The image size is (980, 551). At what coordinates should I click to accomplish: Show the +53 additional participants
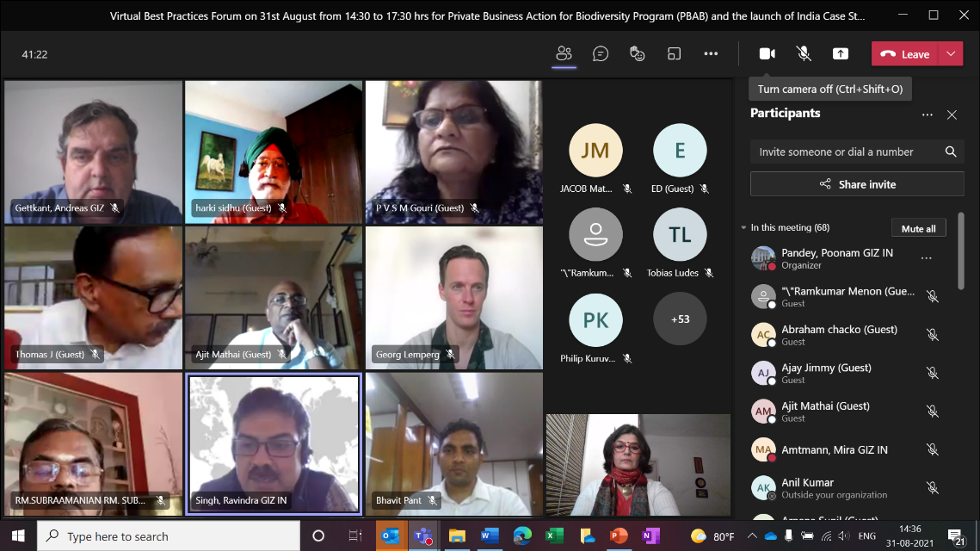tap(680, 319)
